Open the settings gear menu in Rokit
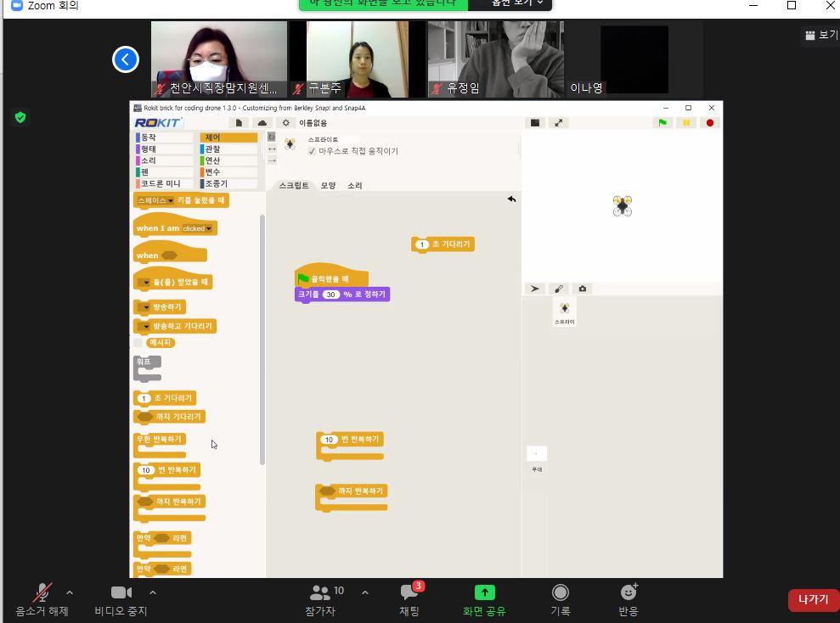 tap(286, 123)
